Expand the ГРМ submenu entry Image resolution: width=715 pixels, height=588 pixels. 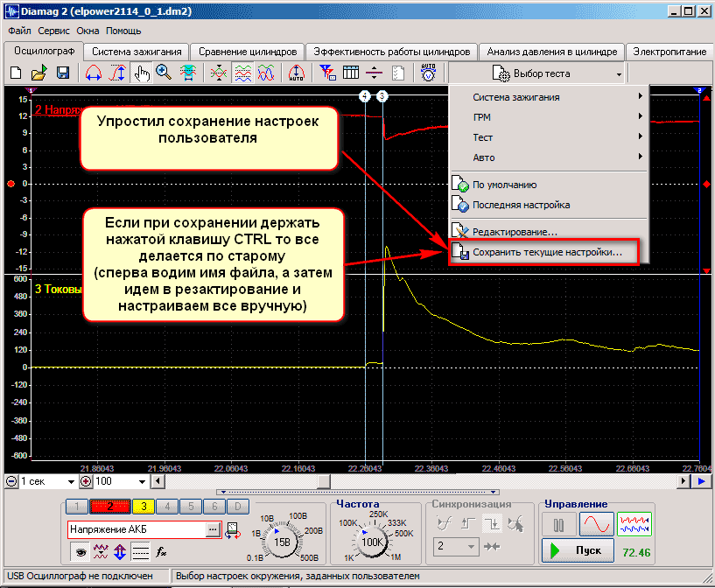pos(549,117)
